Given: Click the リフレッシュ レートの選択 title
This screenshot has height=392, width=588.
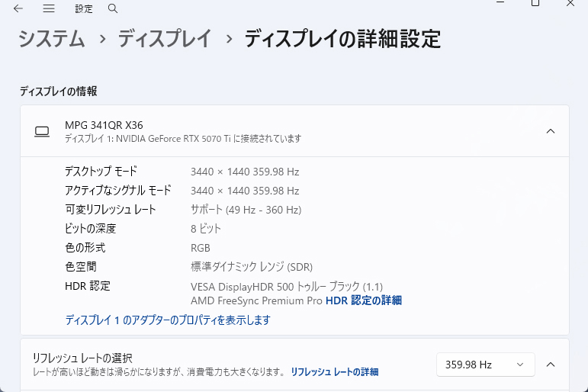Looking at the screenshot, I should (x=82, y=358).
